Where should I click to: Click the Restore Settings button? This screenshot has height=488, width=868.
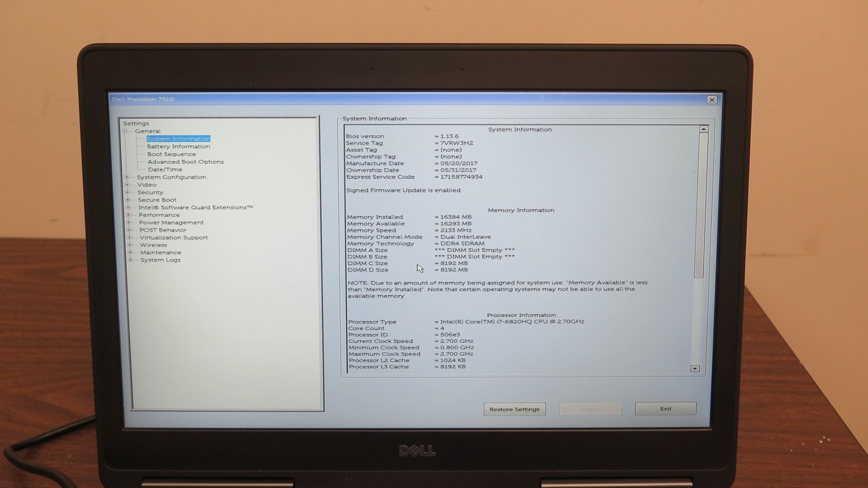[x=515, y=409]
